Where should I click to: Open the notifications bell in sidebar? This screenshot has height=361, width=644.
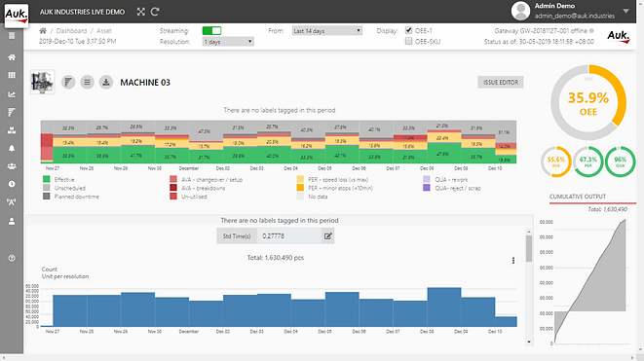12,148
